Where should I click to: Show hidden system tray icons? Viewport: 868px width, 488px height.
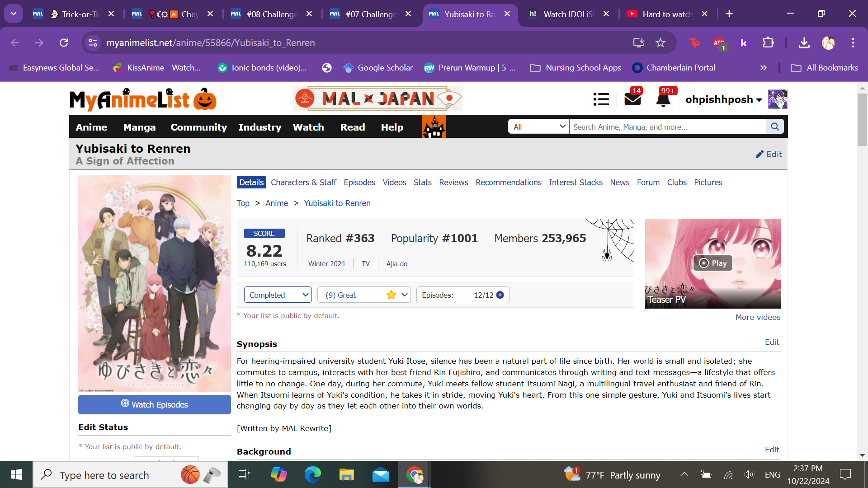(x=684, y=474)
